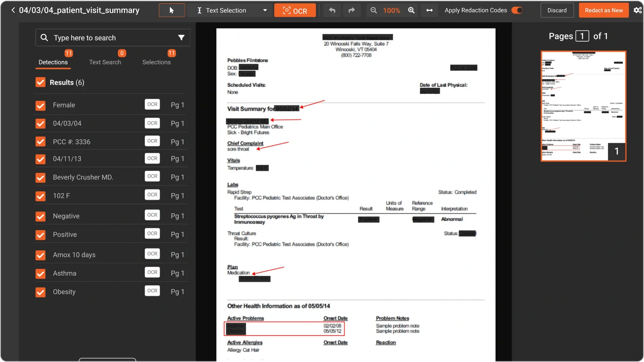Select the 'Amox 10 days' result text

pyautogui.click(x=74, y=255)
